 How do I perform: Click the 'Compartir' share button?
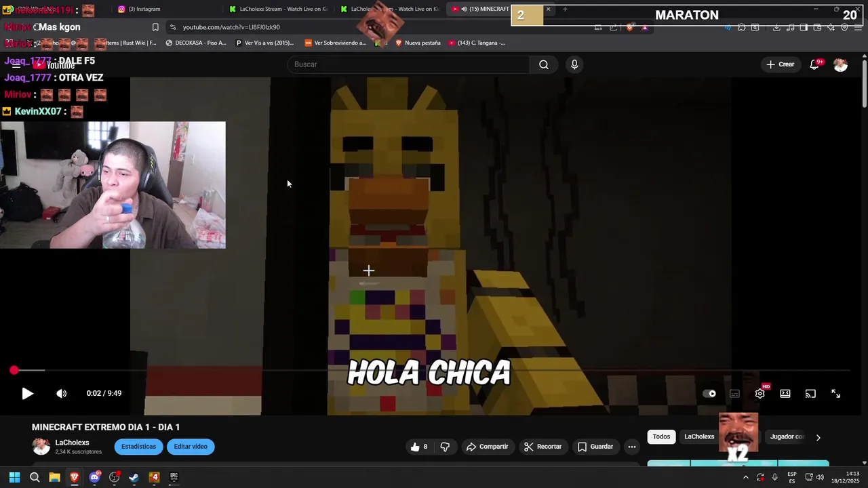[488, 447]
